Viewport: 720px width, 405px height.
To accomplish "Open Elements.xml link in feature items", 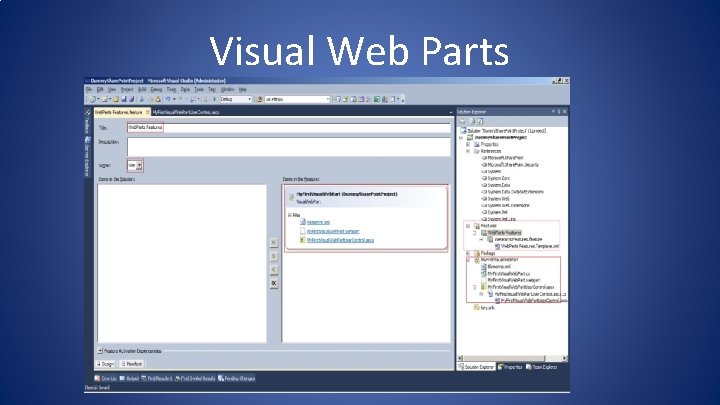I will pos(318,222).
